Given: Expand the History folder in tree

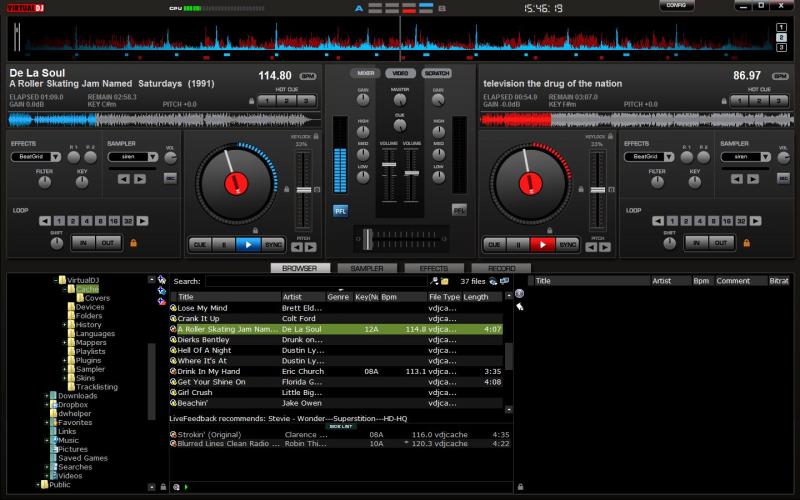Looking at the screenshot, I should click(64, 325).
